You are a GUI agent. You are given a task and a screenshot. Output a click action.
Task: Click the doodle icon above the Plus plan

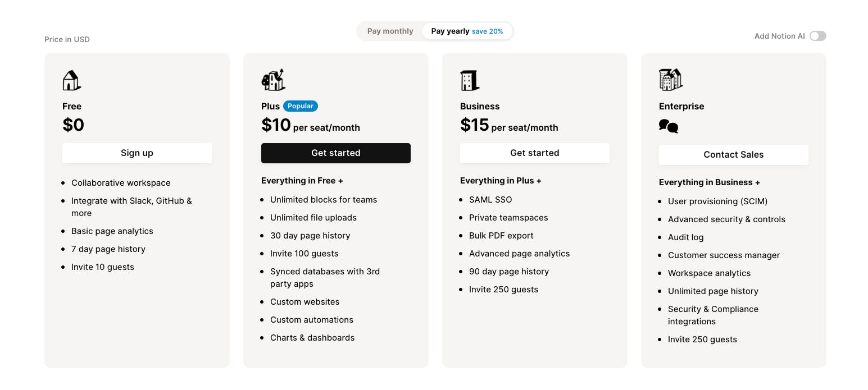[x=273, y=79]
